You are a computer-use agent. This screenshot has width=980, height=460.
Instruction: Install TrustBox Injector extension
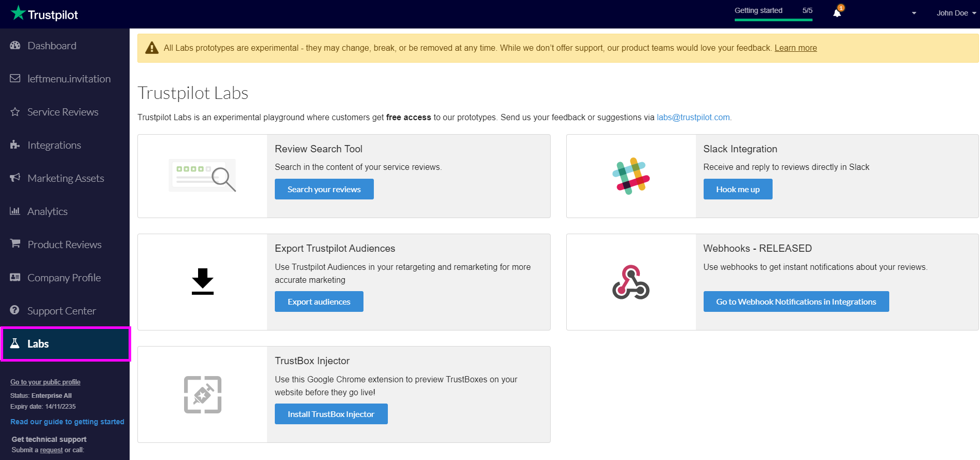point(331,414)
